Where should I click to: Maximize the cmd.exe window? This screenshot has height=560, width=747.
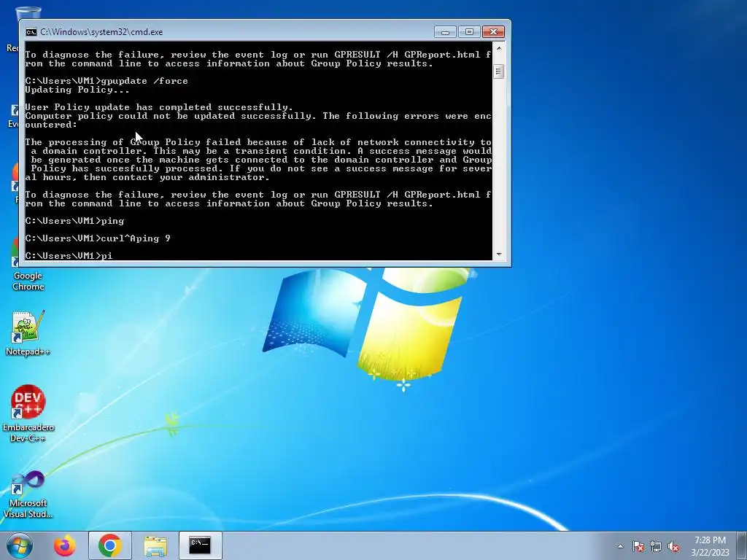(x=469, y=32)
